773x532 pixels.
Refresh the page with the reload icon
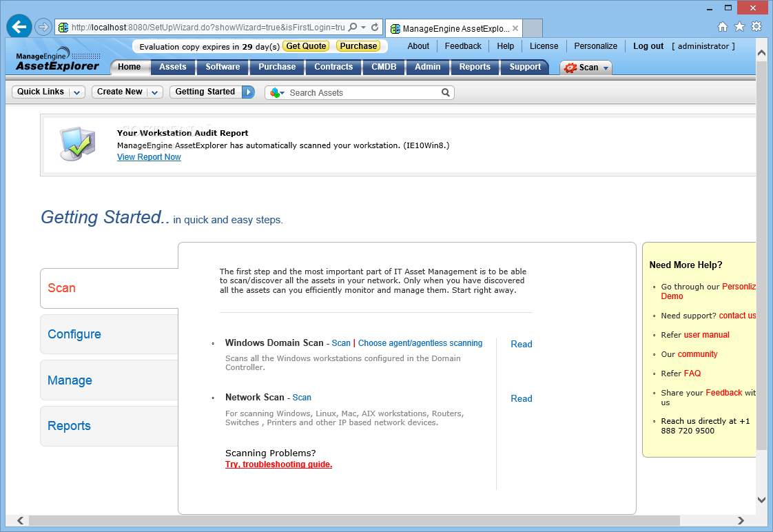click(375, 27)
